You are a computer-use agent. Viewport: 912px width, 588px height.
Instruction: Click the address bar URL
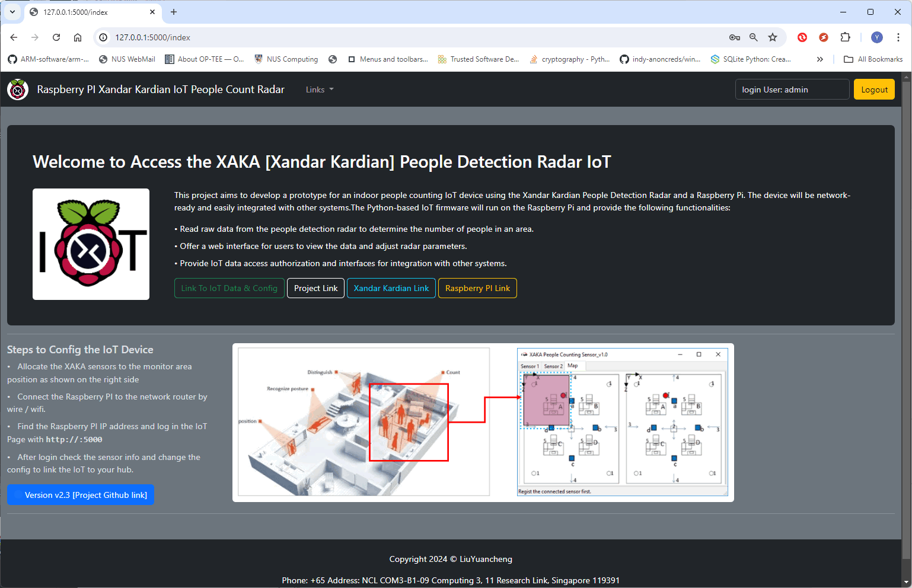153,37
